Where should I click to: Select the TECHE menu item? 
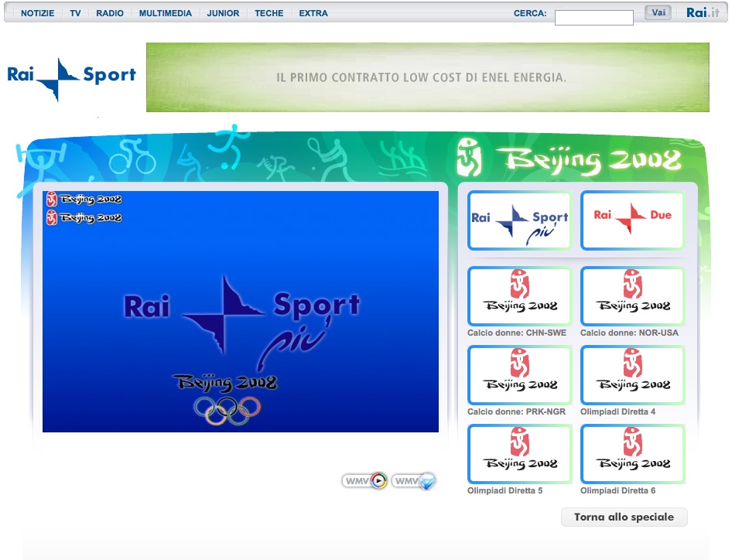[x=269, y=13]
